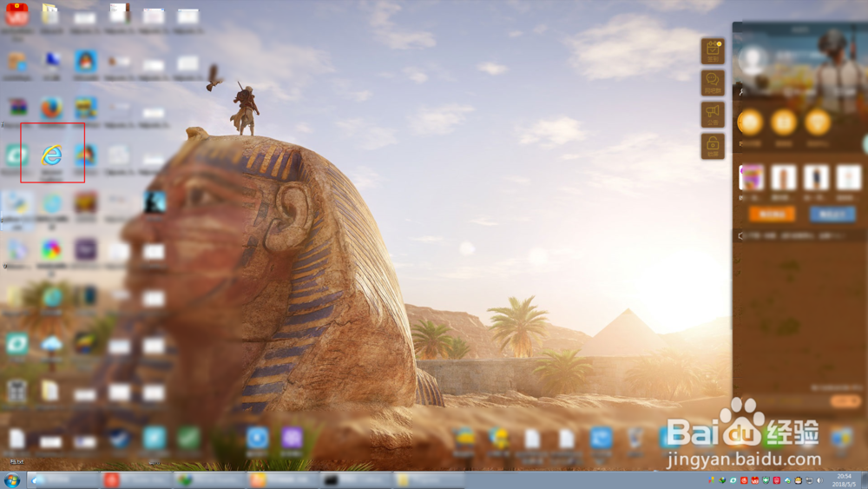Select the WinRAR books desktop icon

coord(17,108)
